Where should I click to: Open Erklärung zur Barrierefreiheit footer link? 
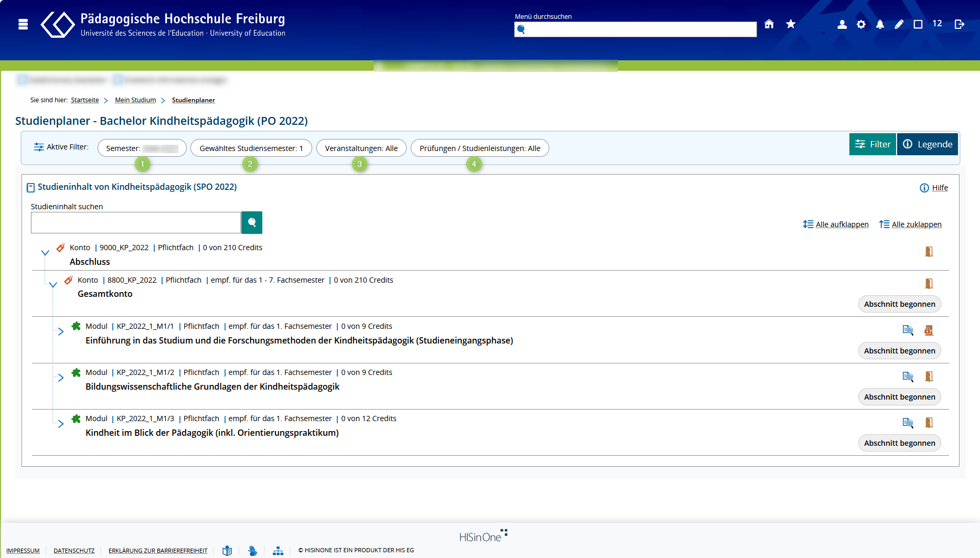click(158, 551)
